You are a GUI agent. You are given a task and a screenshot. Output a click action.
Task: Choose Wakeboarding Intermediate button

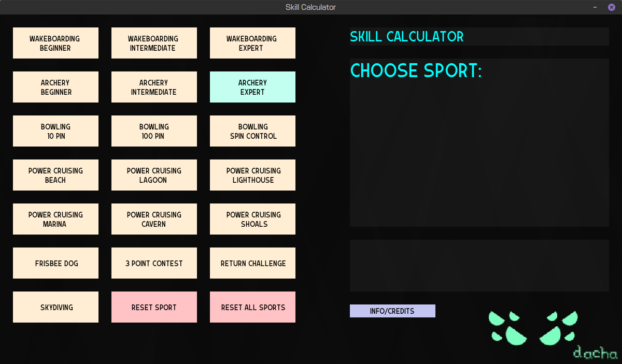[x=154, y=43]
